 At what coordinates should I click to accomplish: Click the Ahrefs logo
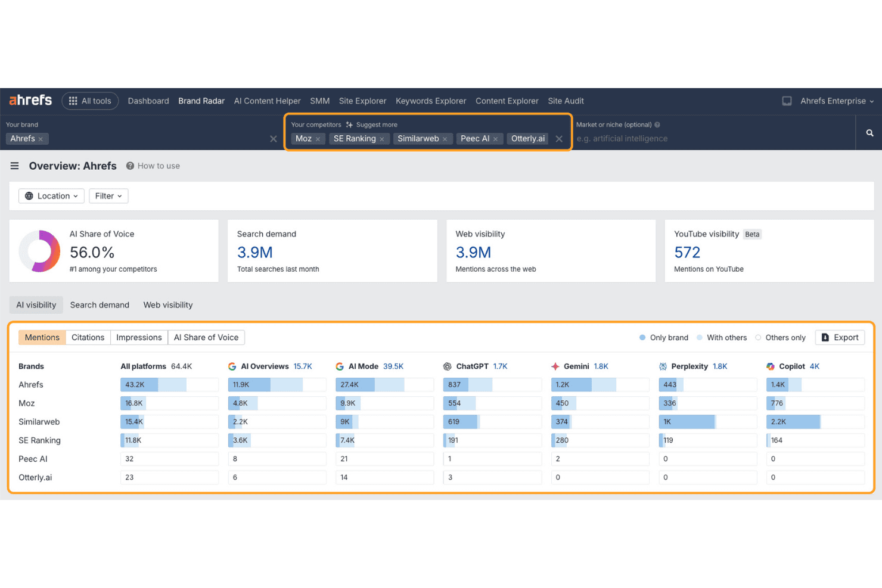click(x=30, y=100)
